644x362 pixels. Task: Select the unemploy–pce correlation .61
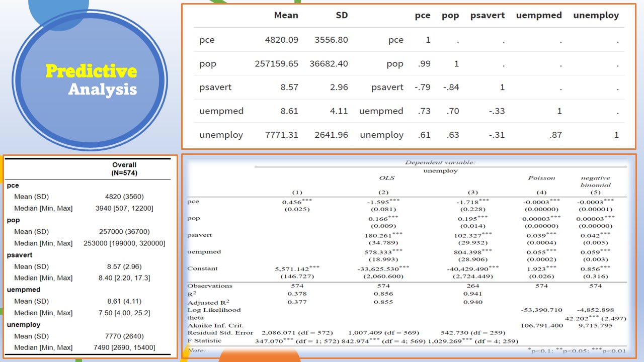pyautogui.click(x=424, y=135)
